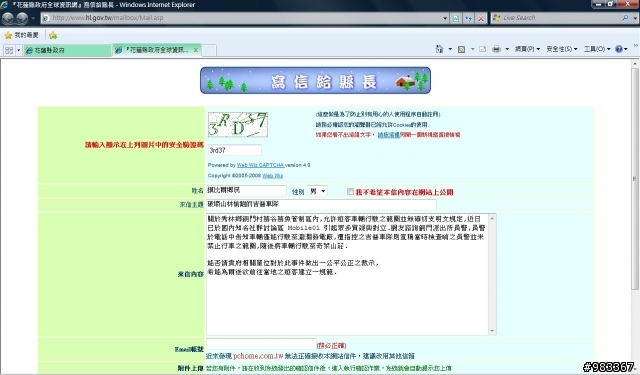The width and height of the screenshot is (640, 375).
Task: Stop page loading with the red X icon
Action: point(481,18)
